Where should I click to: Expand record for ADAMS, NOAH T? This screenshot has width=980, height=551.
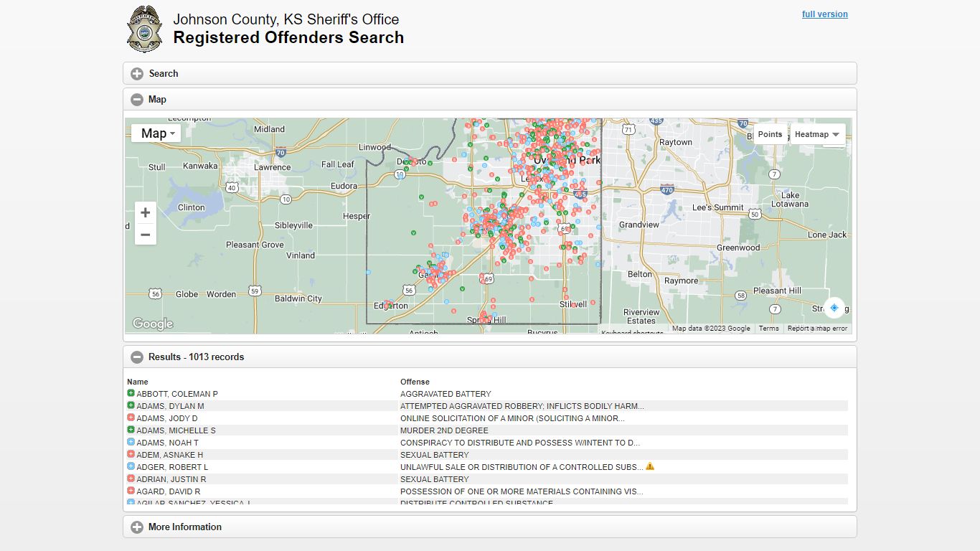click(131, 443)
